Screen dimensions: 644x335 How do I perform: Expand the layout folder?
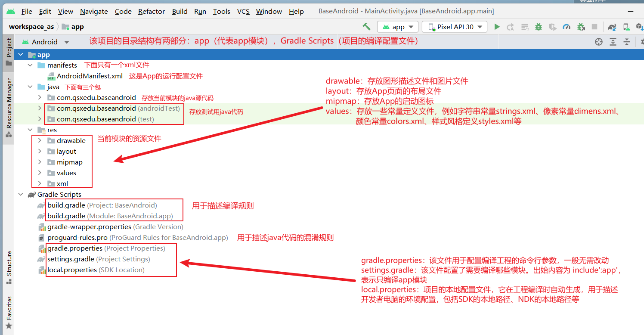tap(40, 152)
